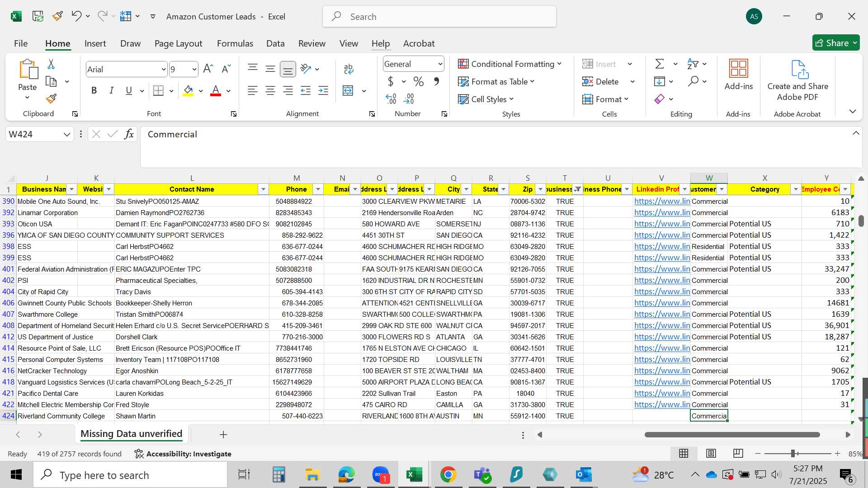Viewport: 868px width, 488px height.
Task: Click the Decrease Decimal icon
Action: pos(409,99)
